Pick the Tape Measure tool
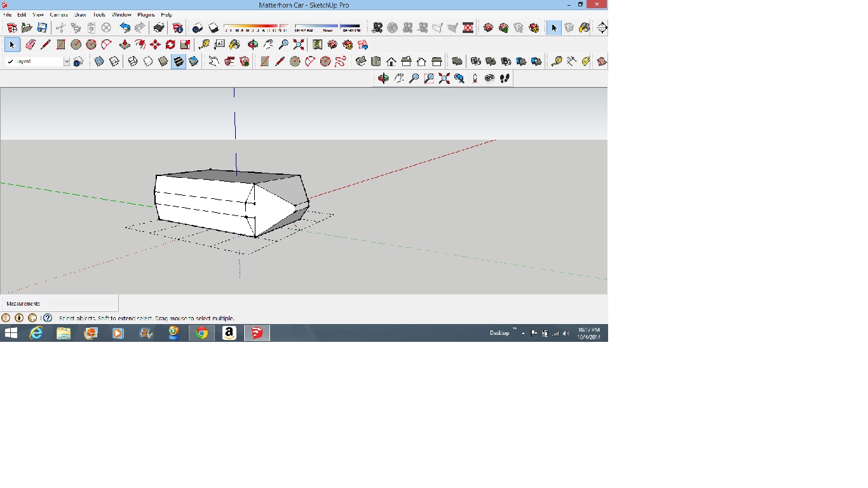868x488 pixels. point(204,44)
